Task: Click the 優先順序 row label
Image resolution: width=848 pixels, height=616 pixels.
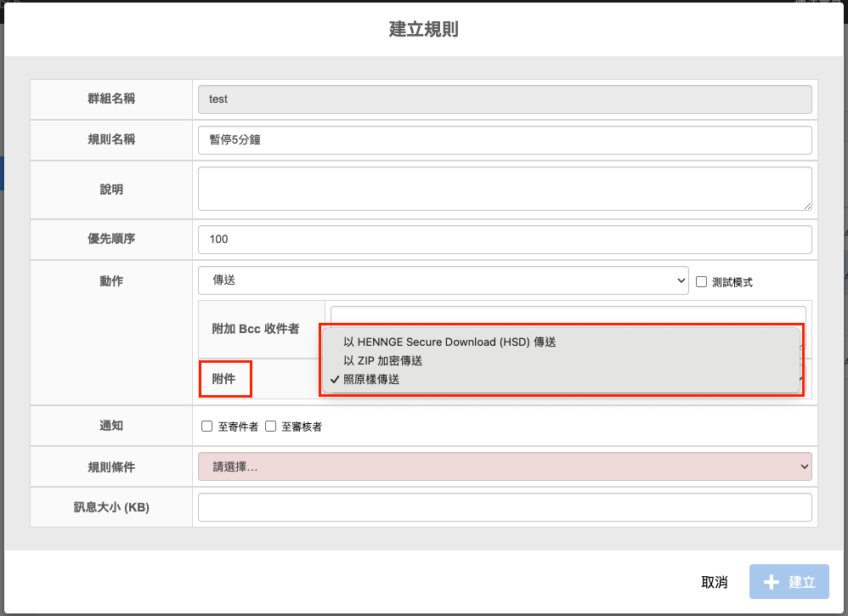Action: pyautogui.click(x=110, y=239)
